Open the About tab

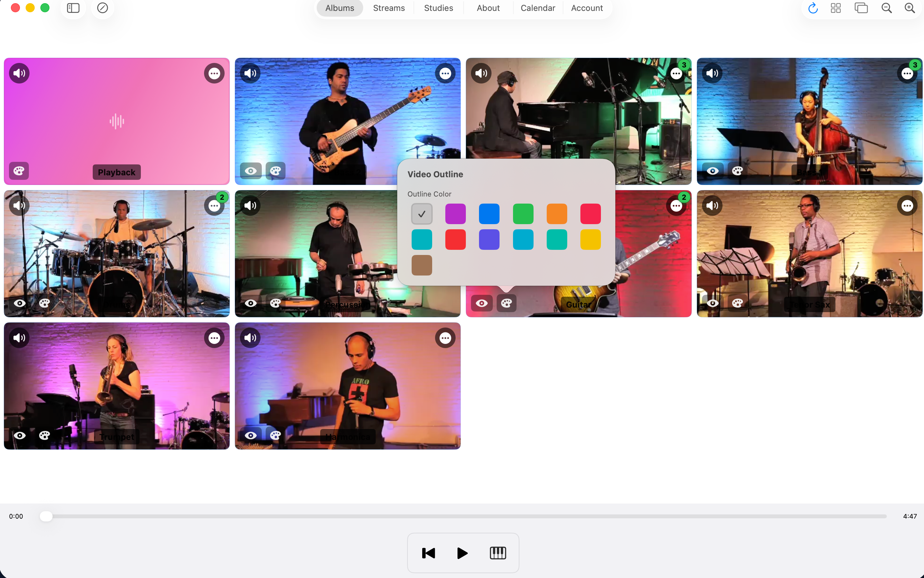coord(488,8)
